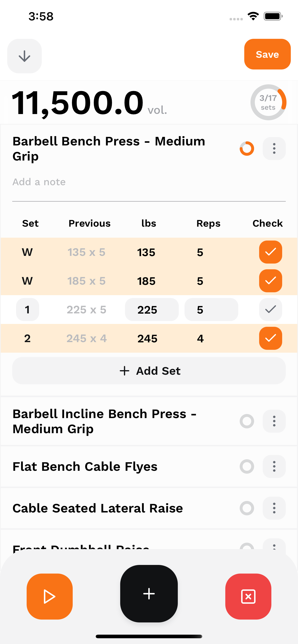Uncheck the 135 lbs warm-up set
This screenshot has height=644, width=298.
pyautogui.click(x=270, y=252)
